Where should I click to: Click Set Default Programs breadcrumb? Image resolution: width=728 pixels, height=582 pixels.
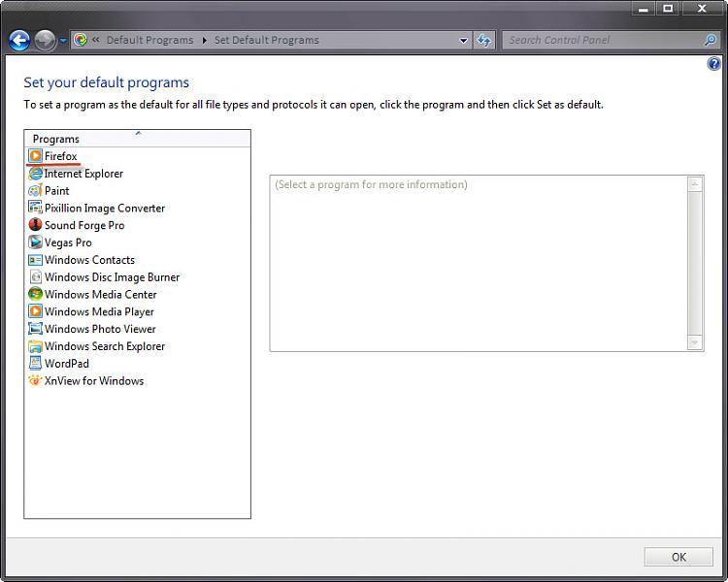(x=267, y=41)
